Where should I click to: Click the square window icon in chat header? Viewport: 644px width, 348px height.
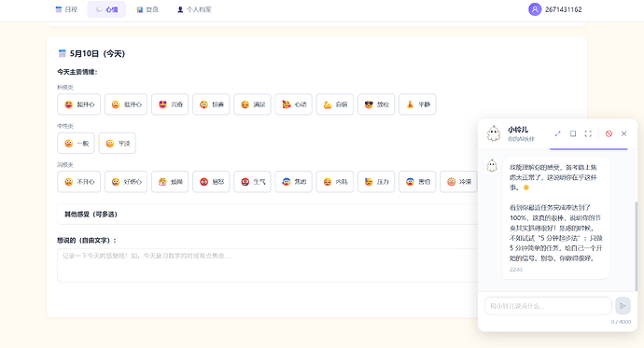pos(573,133)
